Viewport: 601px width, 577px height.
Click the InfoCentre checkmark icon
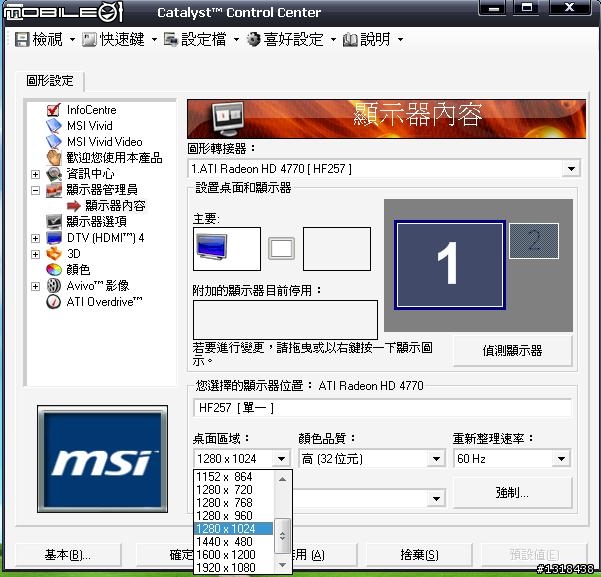[53, 110]
